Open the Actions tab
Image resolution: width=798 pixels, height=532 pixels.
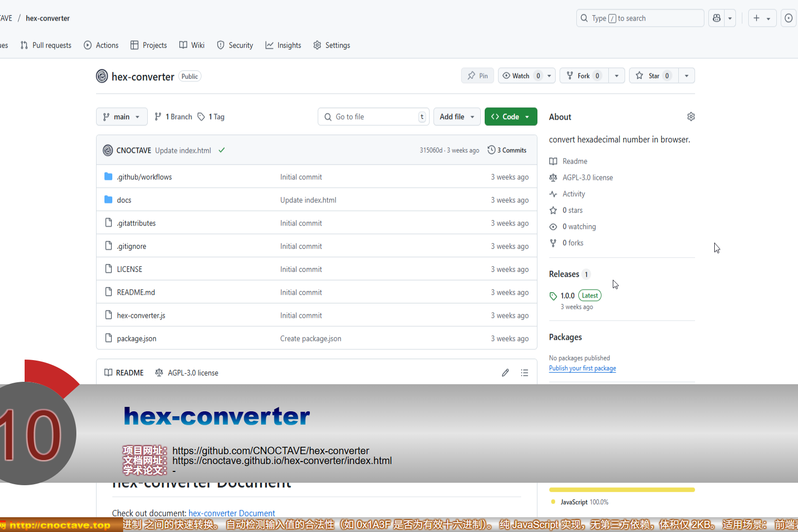click(101, 45)
